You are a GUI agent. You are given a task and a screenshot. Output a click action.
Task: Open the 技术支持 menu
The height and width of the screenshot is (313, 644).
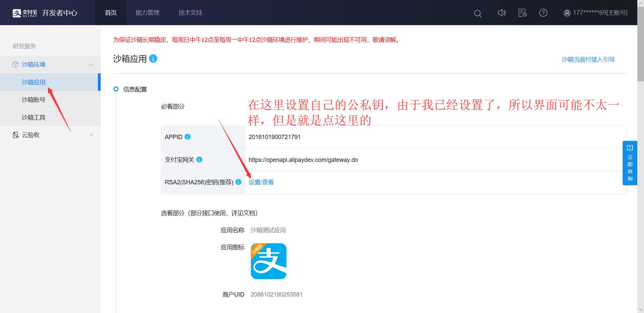click(x=190, y=12)
